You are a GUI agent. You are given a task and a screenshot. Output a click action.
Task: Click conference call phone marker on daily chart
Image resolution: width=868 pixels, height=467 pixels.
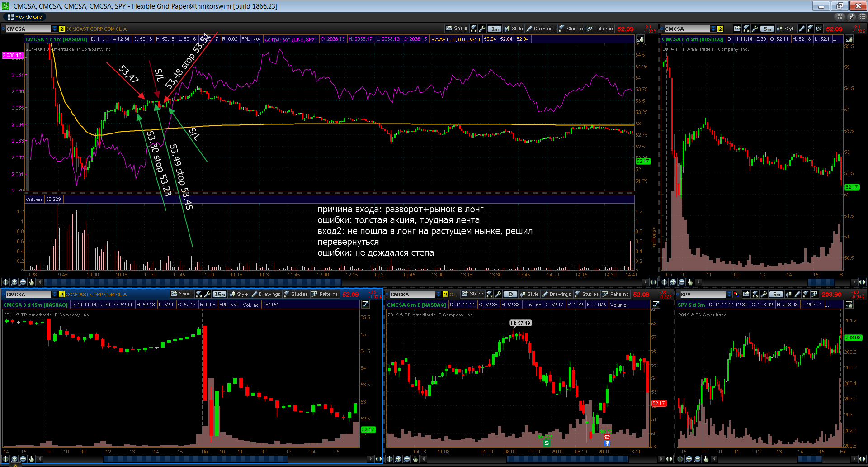click(607, 437)
